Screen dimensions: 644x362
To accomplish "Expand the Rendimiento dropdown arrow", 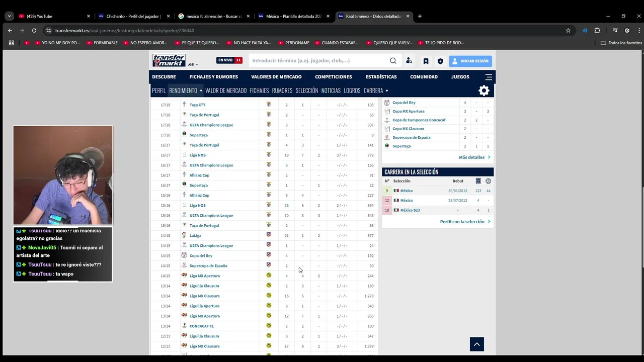I will click(x=201, y=91).
